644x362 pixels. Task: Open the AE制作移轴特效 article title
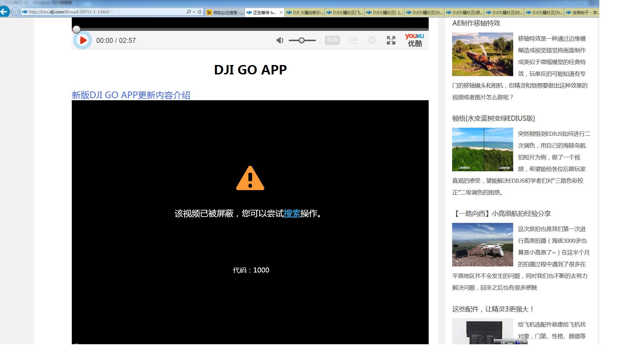[476, 23]
